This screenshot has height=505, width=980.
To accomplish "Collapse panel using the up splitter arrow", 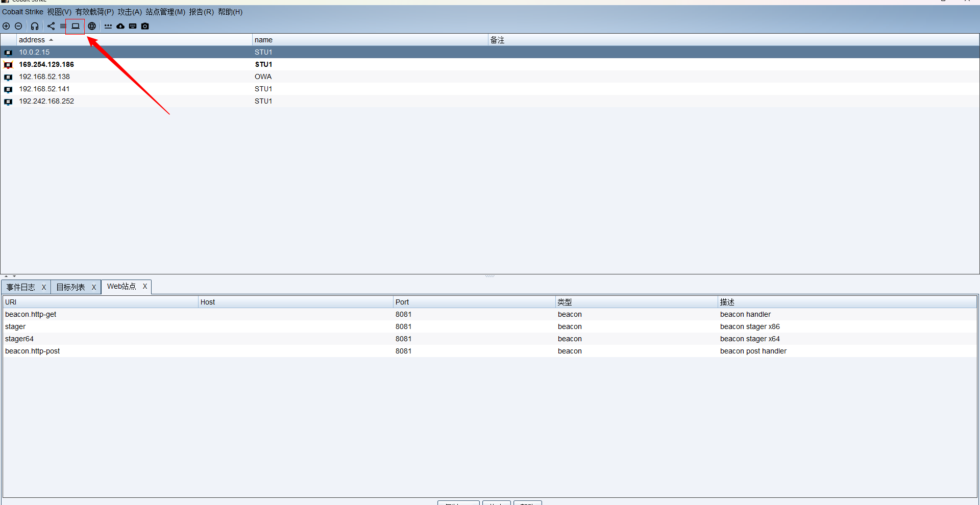I will pyautogui.click(x=6, y=276).
